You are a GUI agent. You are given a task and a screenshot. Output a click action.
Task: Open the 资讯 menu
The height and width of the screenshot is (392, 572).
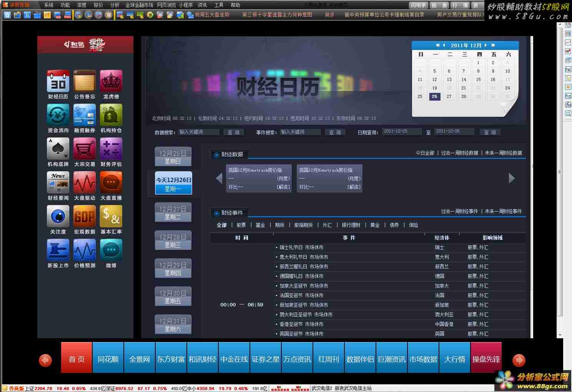(x=202, y=5)
